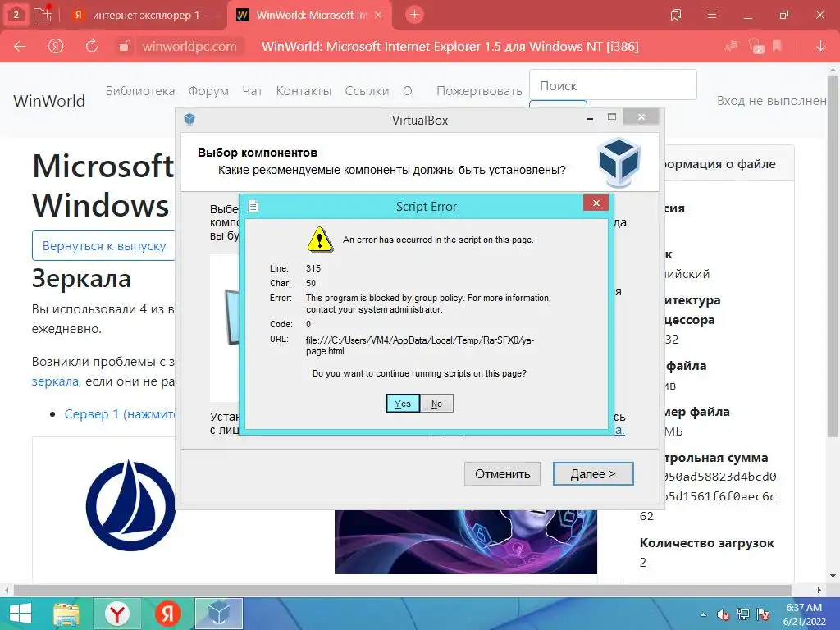Click the Пожертвовать link

(479, 91)
